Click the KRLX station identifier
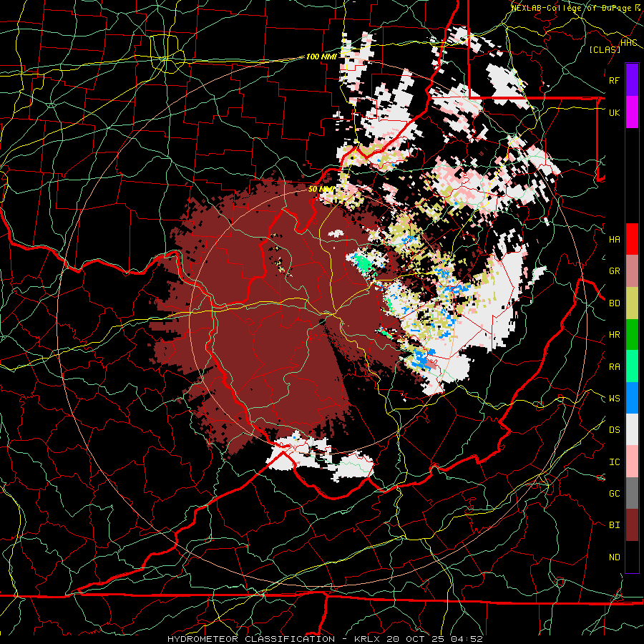Screen dimensions: 644x644 [x=368, y=639]
